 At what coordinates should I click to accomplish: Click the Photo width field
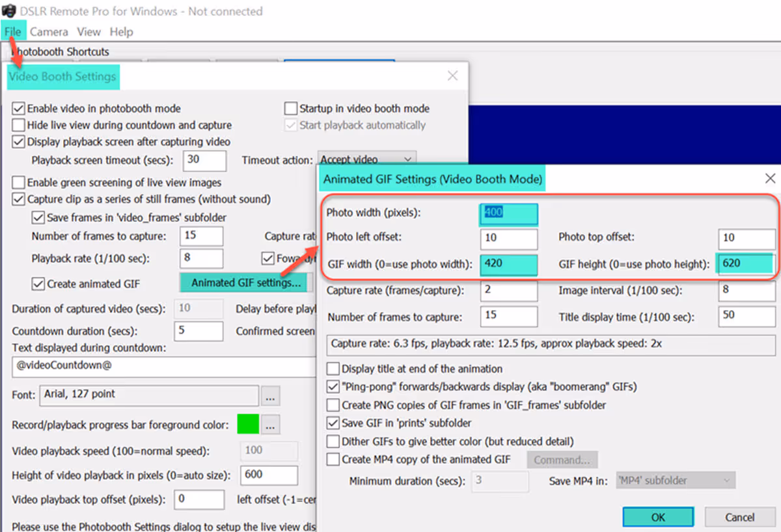click(x=509, y=213)
